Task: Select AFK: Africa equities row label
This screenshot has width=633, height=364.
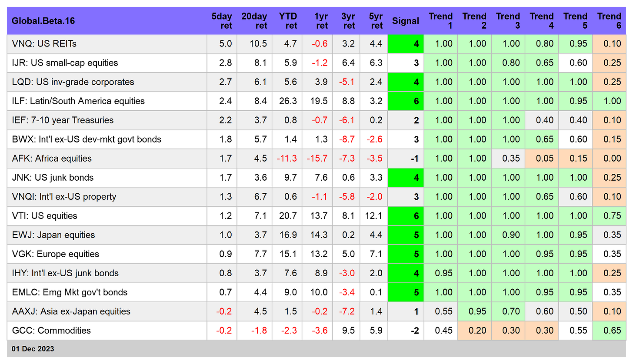Action: (x=52, y=159)
